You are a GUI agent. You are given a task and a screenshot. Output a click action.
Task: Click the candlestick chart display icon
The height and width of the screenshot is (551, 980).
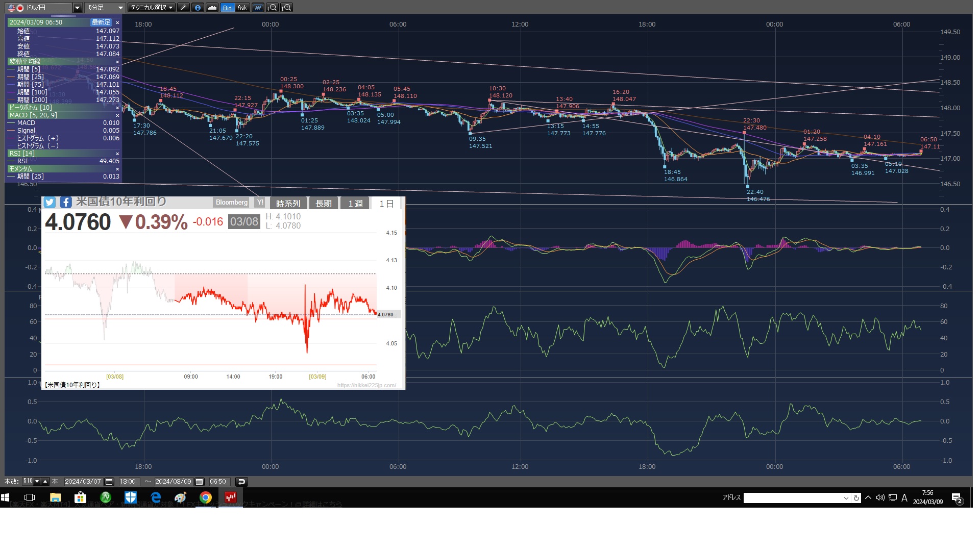[258, 8]
